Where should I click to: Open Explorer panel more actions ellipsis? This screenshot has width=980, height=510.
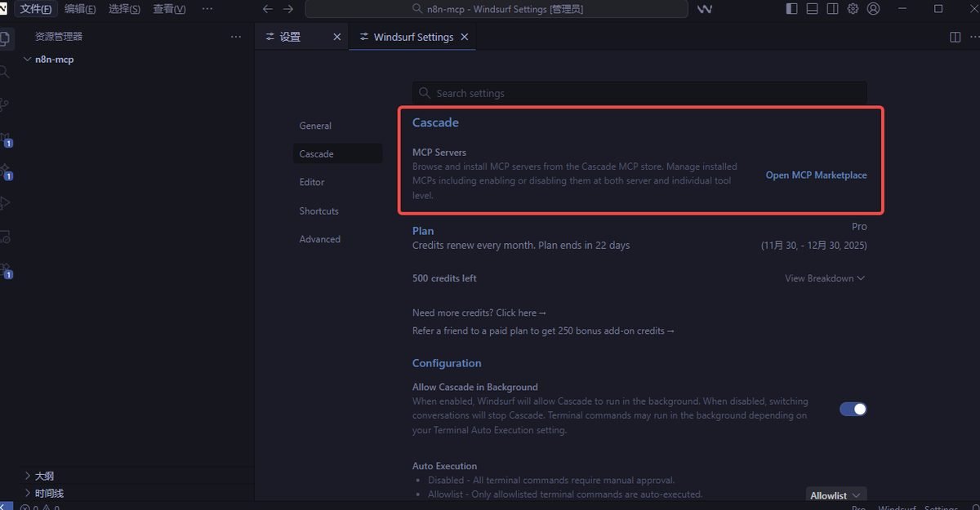(236, 37)
